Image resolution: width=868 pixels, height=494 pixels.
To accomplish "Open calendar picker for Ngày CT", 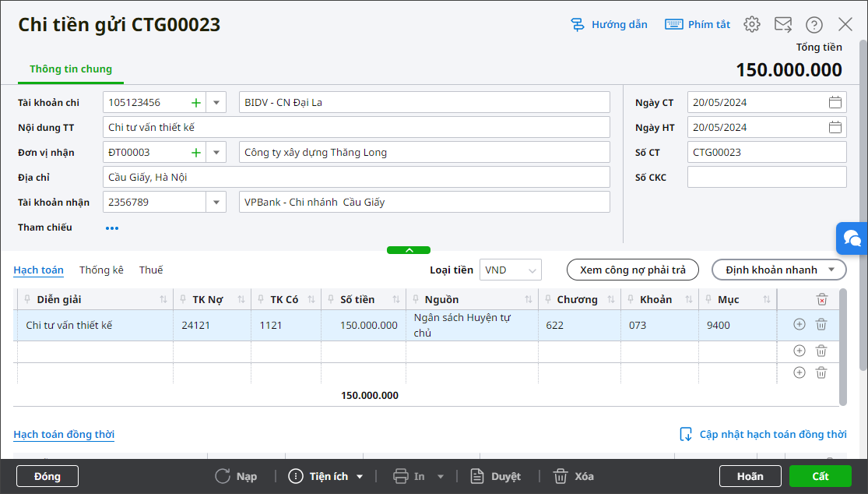I will point(835,102).
